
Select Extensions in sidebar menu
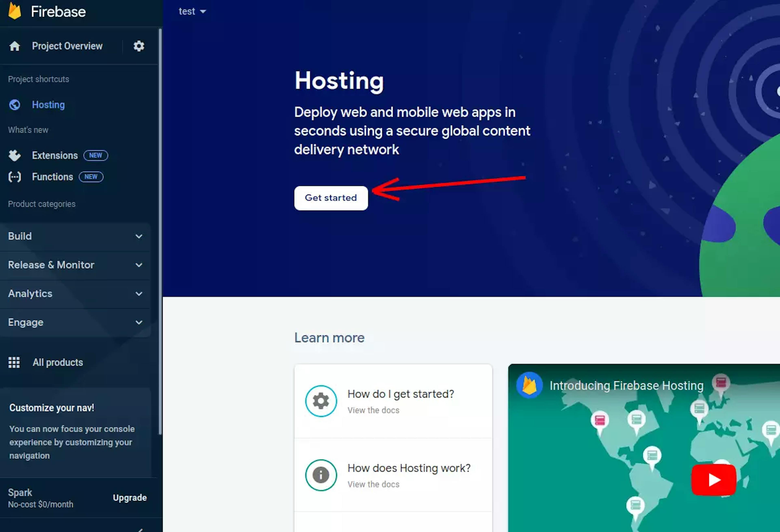tap(55, 155)
